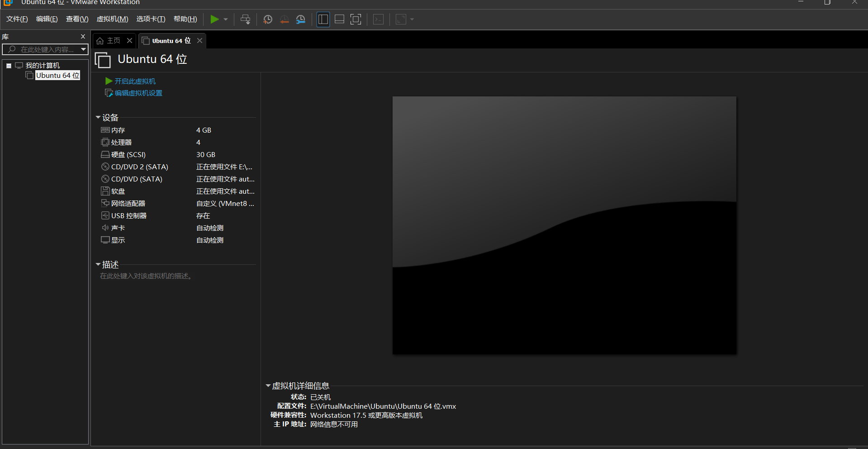Open the 虚拟机(M) menu
This screenshot has width=868, height=449.
click(x=113, y=19)
